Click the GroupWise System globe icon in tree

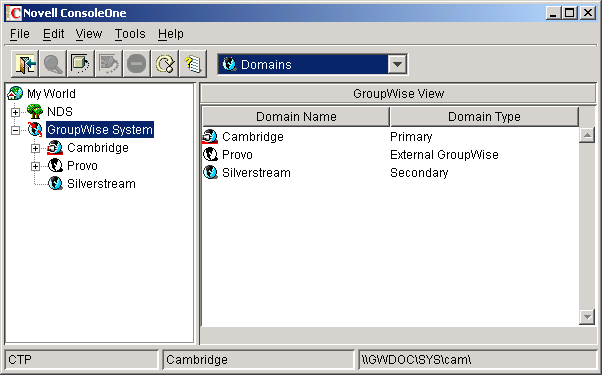[35, 129]
